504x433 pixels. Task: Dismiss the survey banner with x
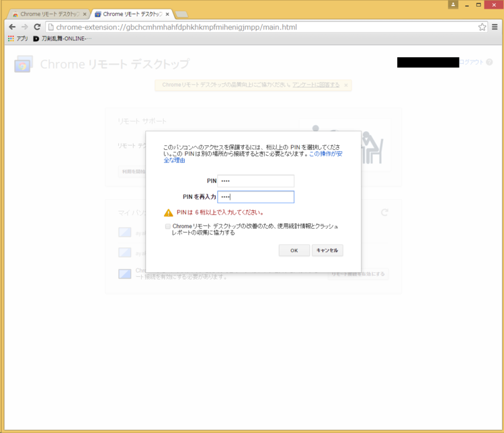tap(346, 85)
